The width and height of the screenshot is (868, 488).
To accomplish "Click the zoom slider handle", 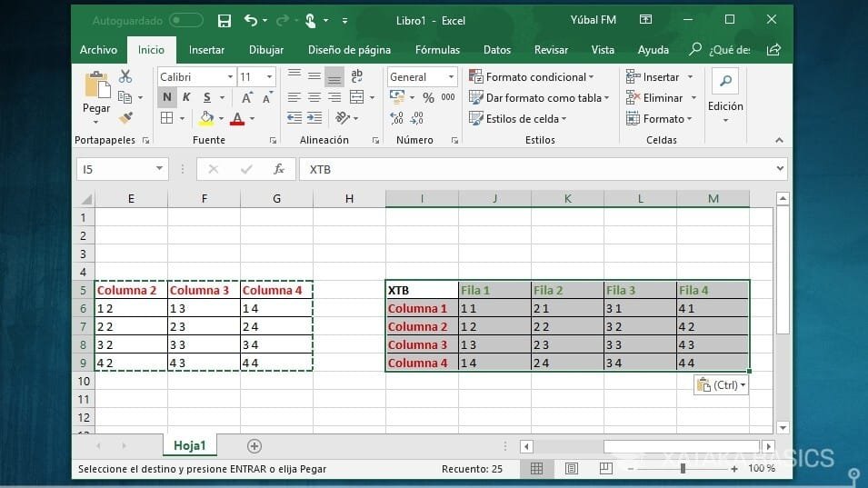I will click(683, 469).
